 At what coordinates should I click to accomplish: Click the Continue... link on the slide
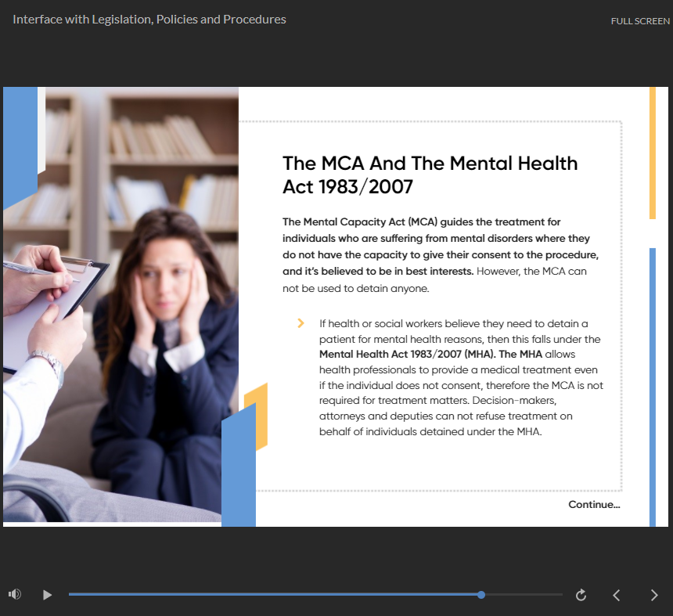(594, 505)
